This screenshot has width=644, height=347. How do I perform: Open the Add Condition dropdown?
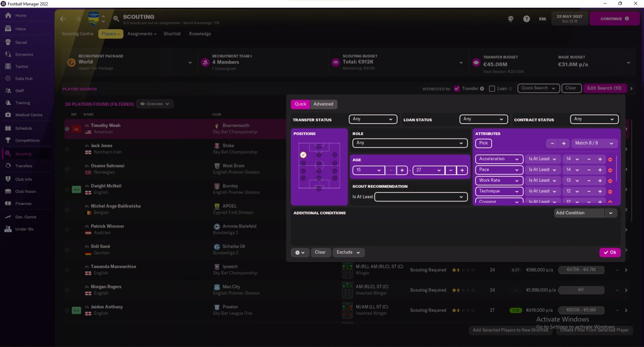(x=585, y=213)
